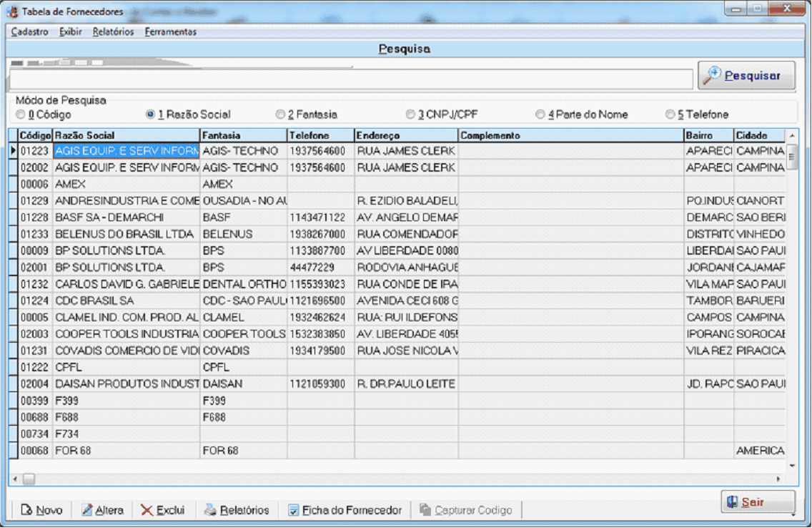Viewport: 812px width, 528px height.
Task: Sort by Razão Social column header
Action: point(126,135)
